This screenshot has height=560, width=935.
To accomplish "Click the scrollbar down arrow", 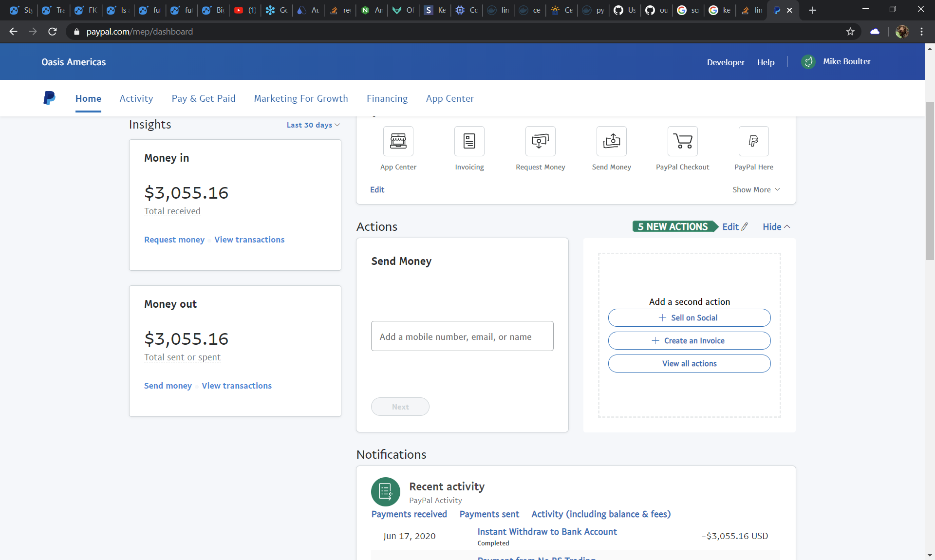I will pos(930,555).
